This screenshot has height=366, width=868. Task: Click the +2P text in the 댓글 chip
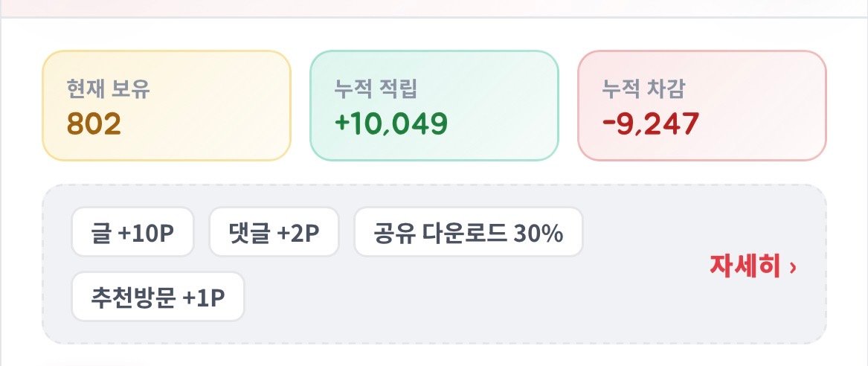[x=298, y=234]
